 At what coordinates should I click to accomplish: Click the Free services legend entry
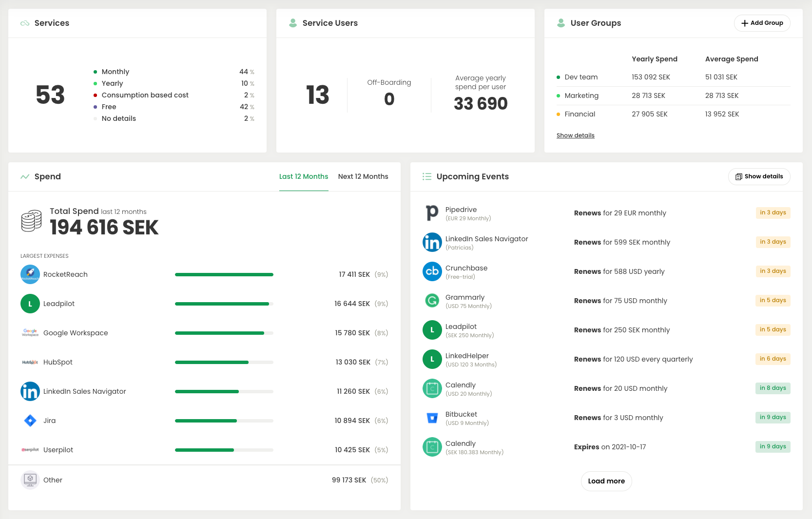[174, 107]
